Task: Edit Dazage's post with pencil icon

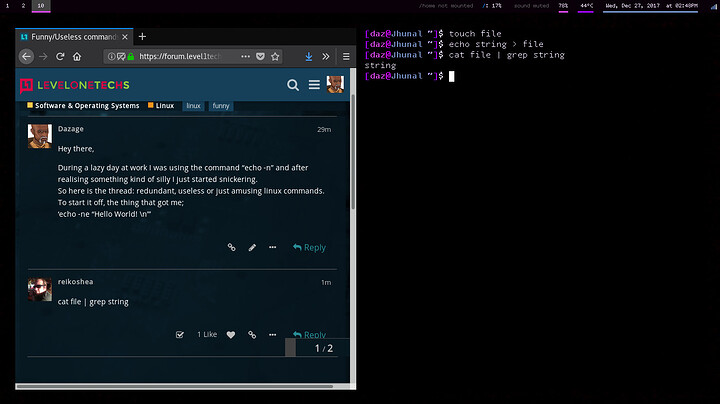Action: pos(252,247)
